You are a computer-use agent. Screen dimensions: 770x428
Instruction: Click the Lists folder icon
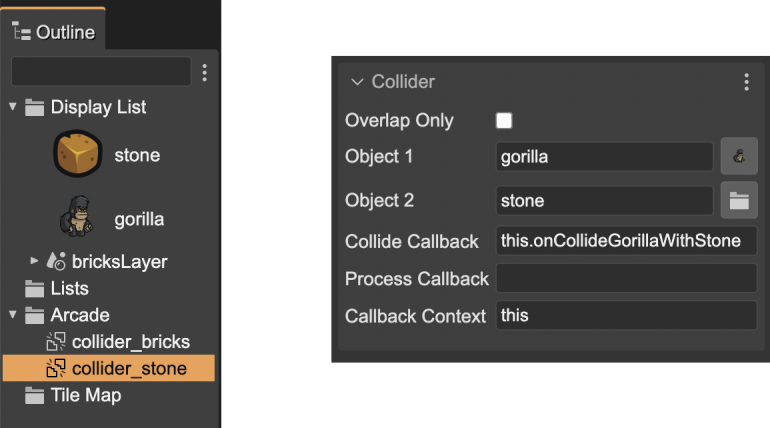pyautogui.click(x=34, y=289)
